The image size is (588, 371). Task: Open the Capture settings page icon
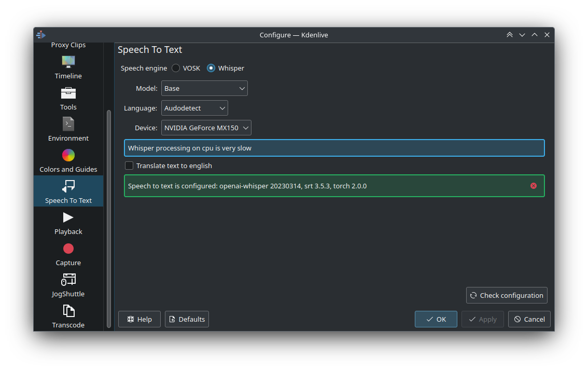[68, 249]
